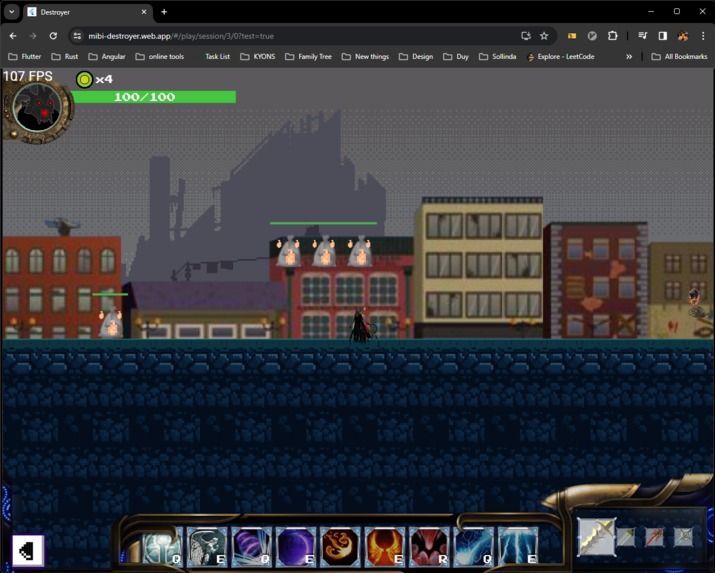The image size is (715, 573).
Task: Open a new browser tab
Action: click(164, 12)
